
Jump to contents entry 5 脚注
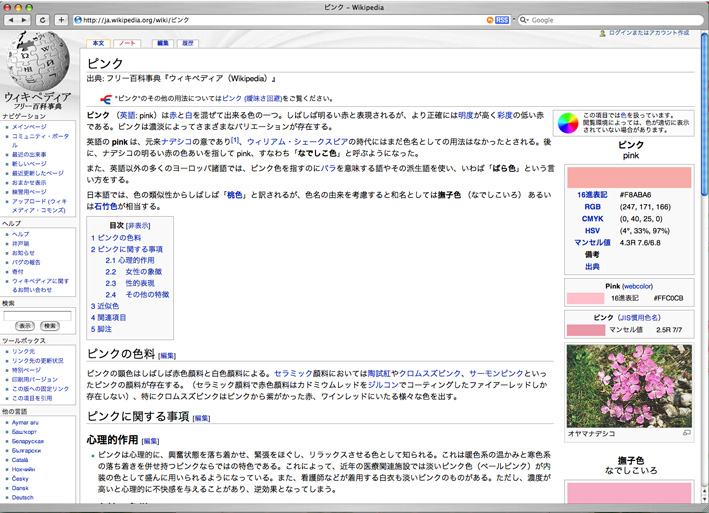pyautogui.click(x=101, y=329)
